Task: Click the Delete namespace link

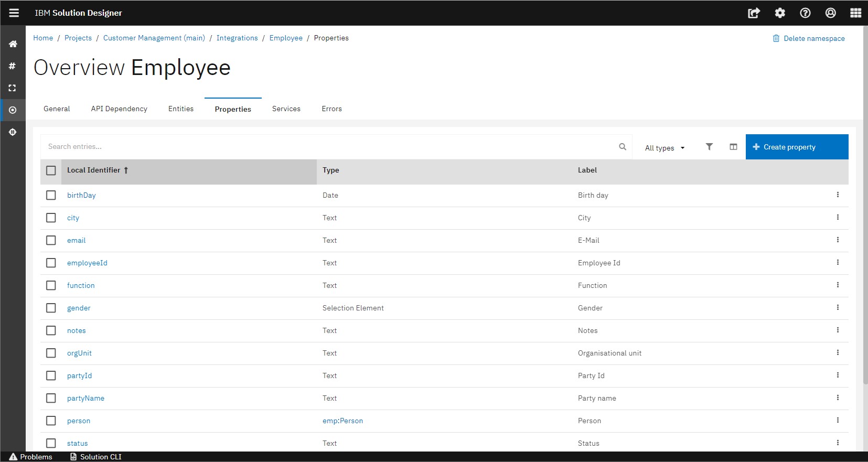Action: coord(809,38)
